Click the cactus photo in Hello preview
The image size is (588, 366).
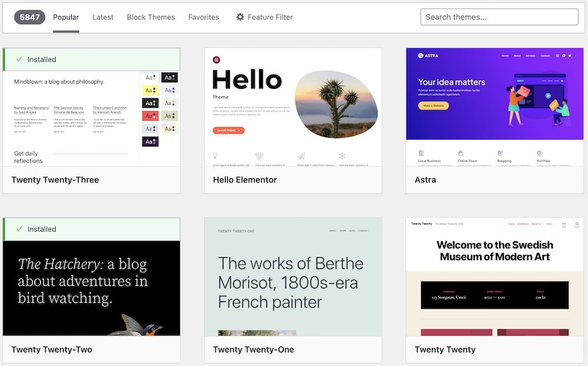pos(336,104)
